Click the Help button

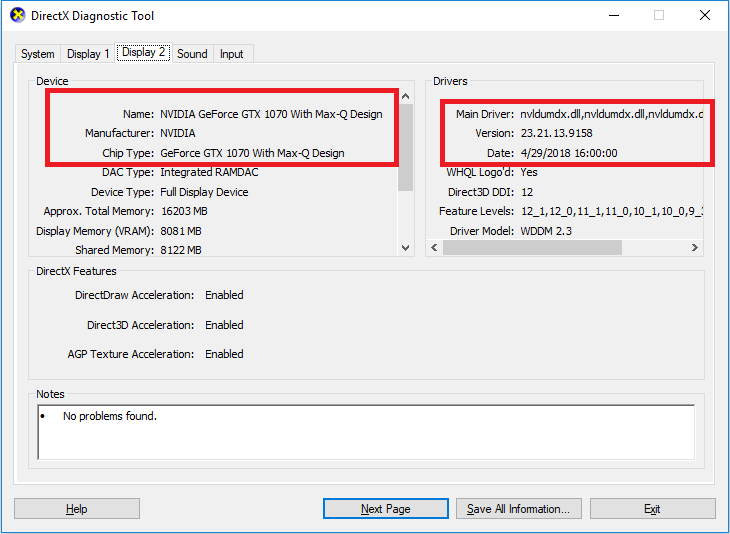click(77, 509)
